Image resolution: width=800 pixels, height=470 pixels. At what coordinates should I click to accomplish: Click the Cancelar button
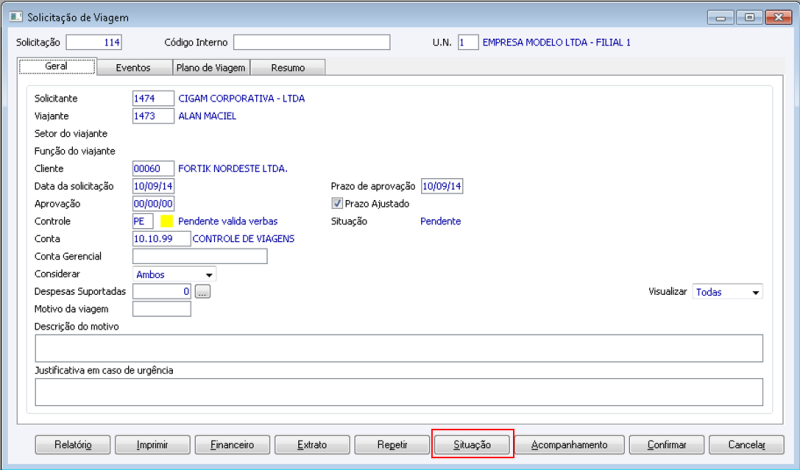pos(746,444)
